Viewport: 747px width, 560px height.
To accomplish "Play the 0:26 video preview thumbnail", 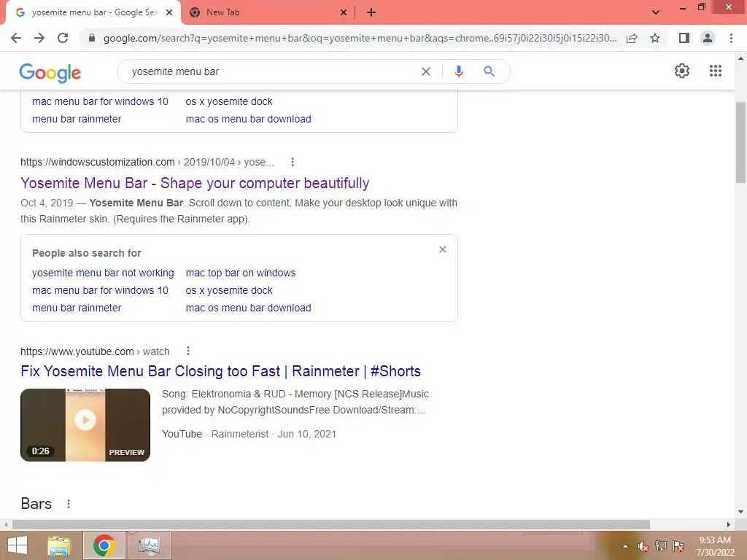I will (85, 425).
